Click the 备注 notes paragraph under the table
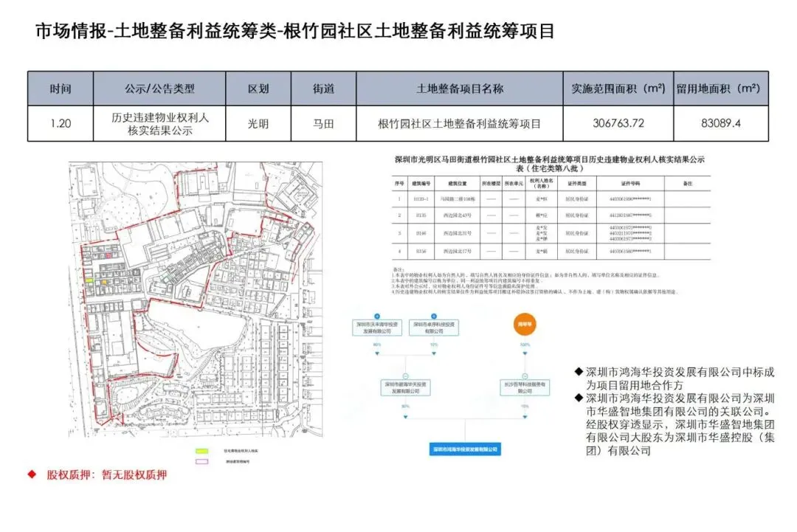 tap(535, 281)
